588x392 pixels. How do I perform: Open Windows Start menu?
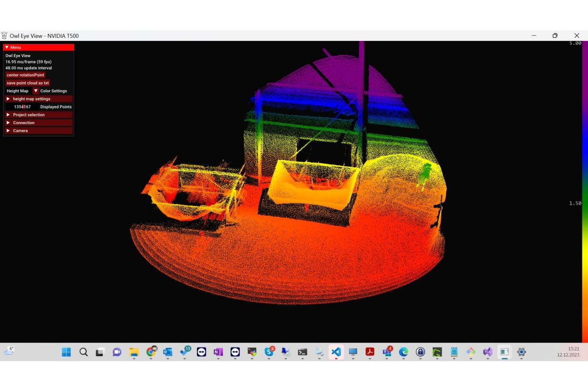66,352
